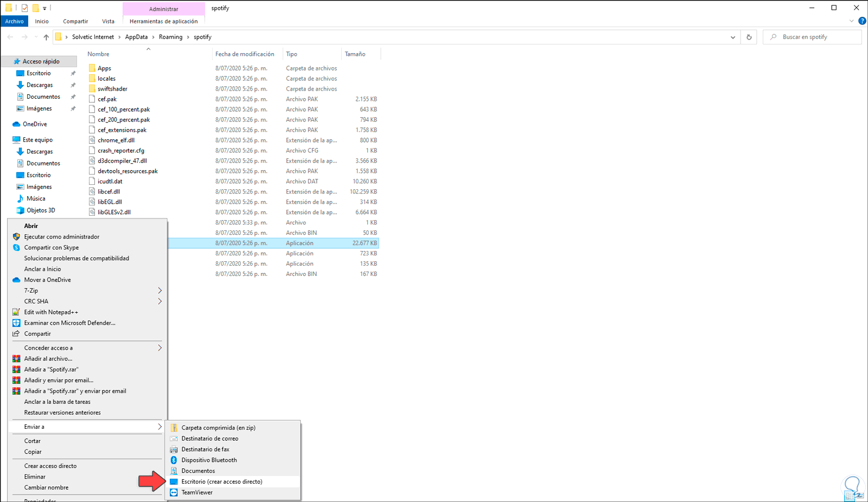Click the Bluetooth icon in Enviar a submenu
This screenshot has width=868, height=502.
pos(174,460)
